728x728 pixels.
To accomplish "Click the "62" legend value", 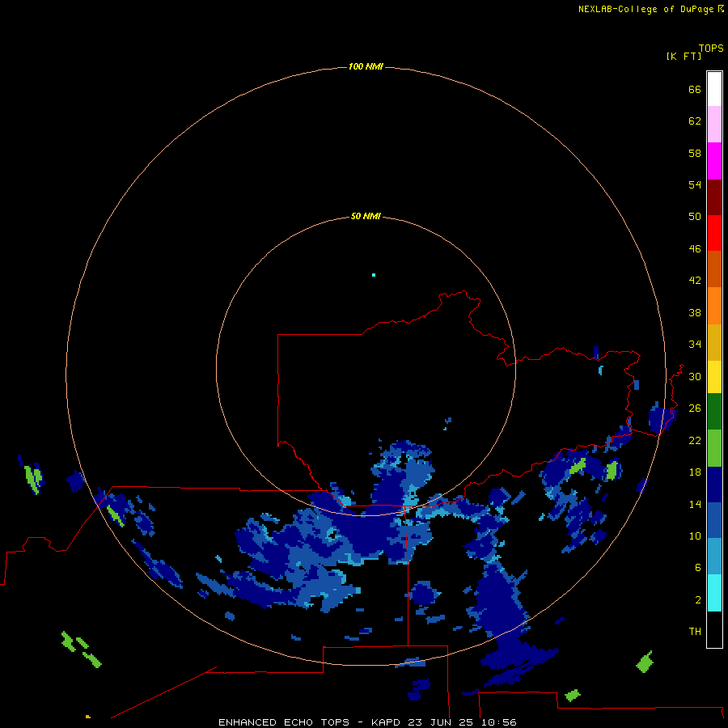I will pos(695,121).
